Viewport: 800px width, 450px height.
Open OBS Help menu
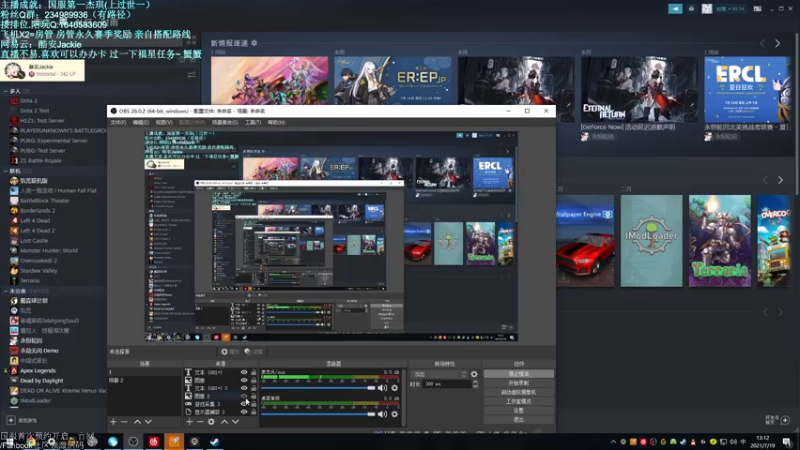(276, 122)
